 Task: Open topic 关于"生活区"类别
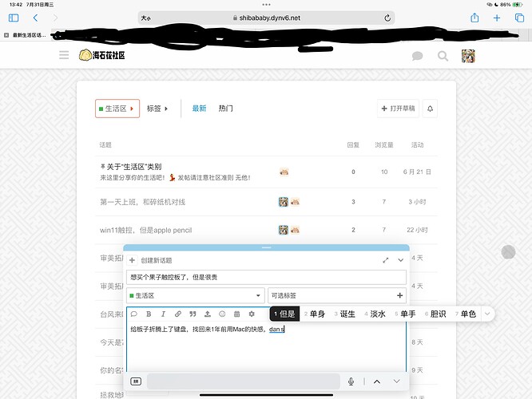134,167
